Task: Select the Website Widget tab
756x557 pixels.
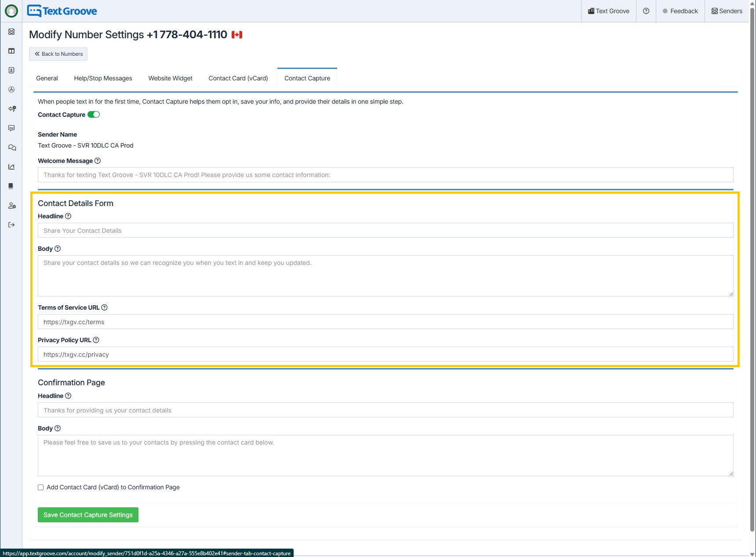Action: click(170, 78)
